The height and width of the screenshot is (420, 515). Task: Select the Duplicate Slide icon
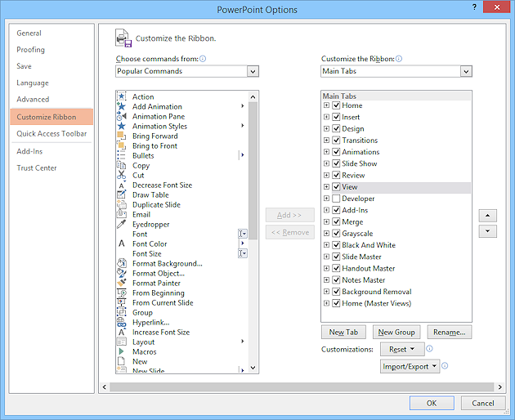pos(122,204)
